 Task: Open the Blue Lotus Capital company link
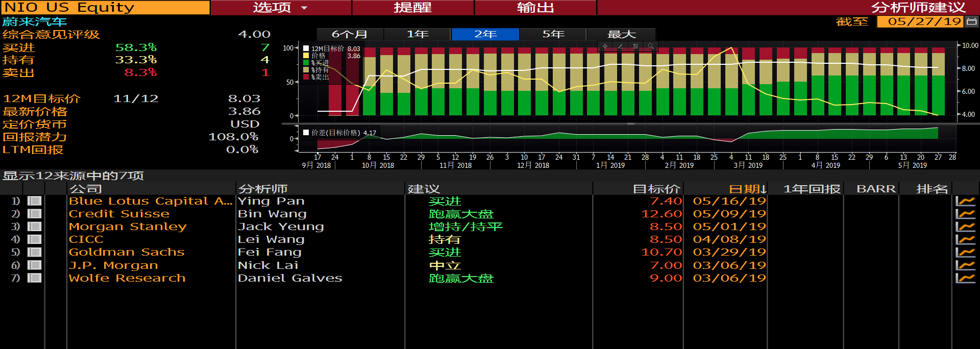151,201
